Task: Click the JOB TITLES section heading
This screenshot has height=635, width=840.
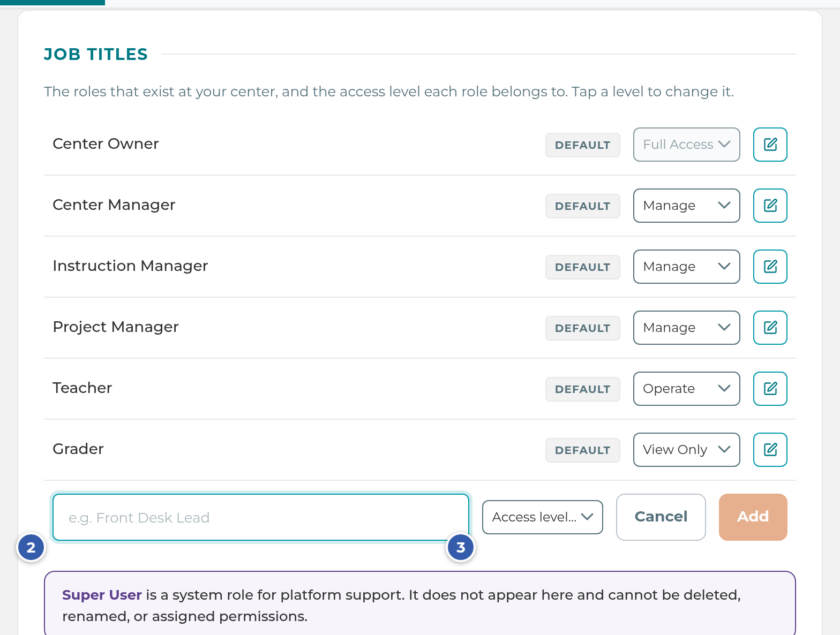Action: tap(95, 54)
